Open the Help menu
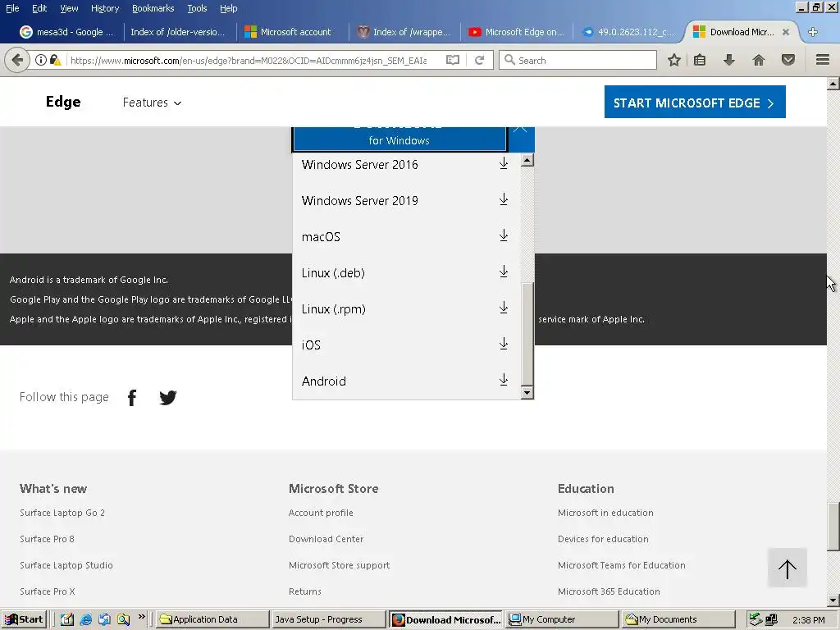This screenshot has width=840, height=630. tap(228, 8)
